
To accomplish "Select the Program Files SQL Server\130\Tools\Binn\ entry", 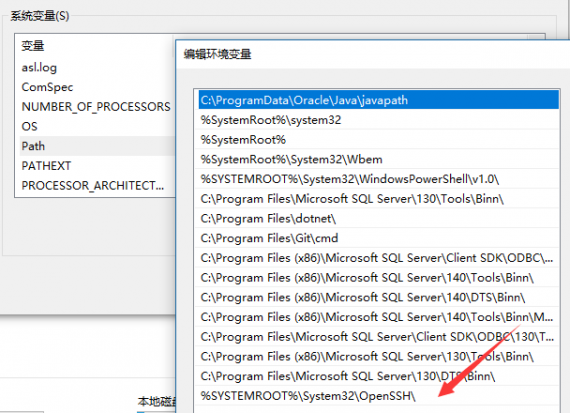I will pos(378,199).
